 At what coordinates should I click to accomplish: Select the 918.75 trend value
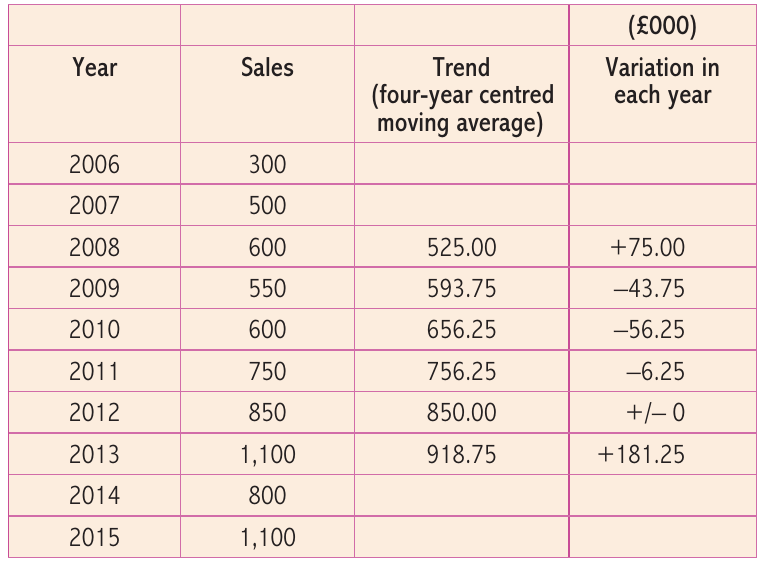click(x=461, y=455)
